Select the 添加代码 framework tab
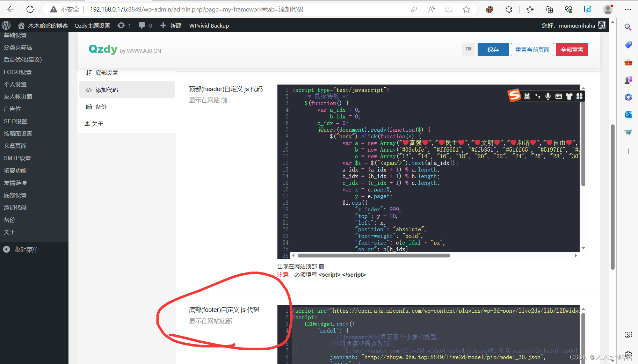This screenshot has height=364, width=638. click(x=127, y=90)
